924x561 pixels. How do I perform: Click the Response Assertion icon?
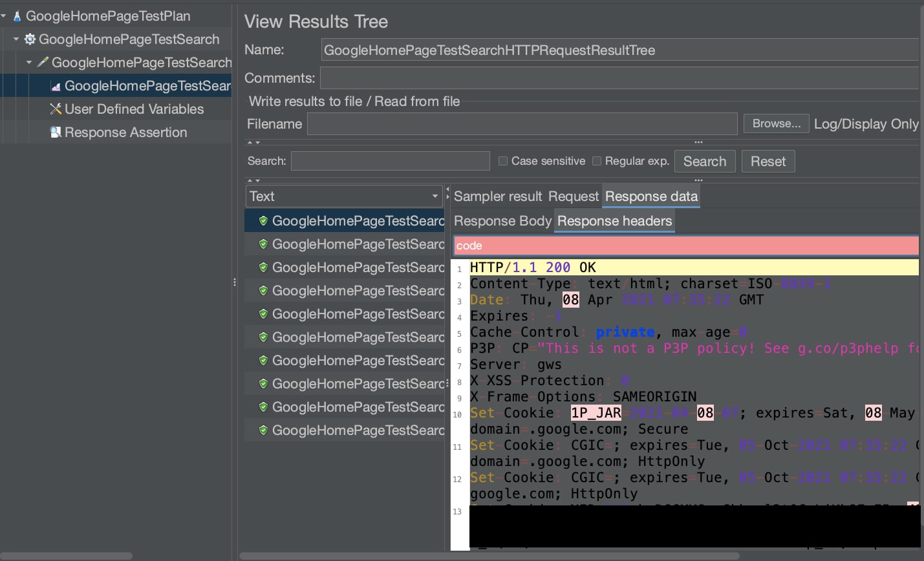coord(56,132)
